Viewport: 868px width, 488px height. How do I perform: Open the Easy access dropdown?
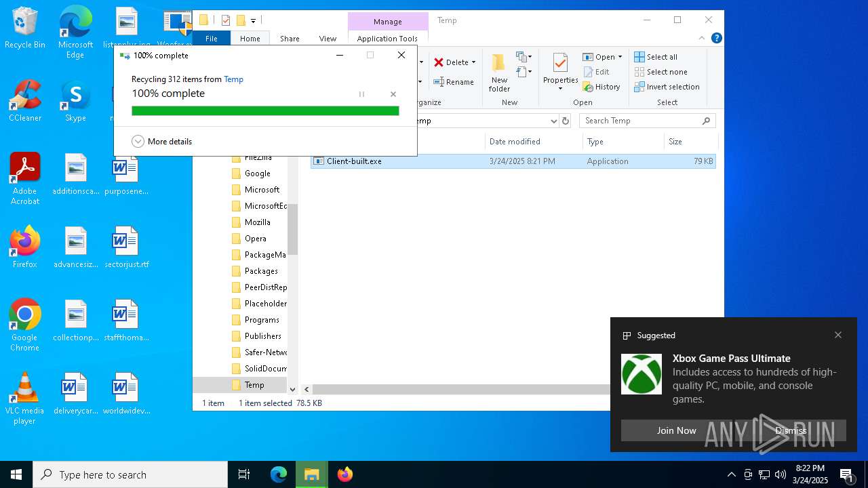[524, 72]
